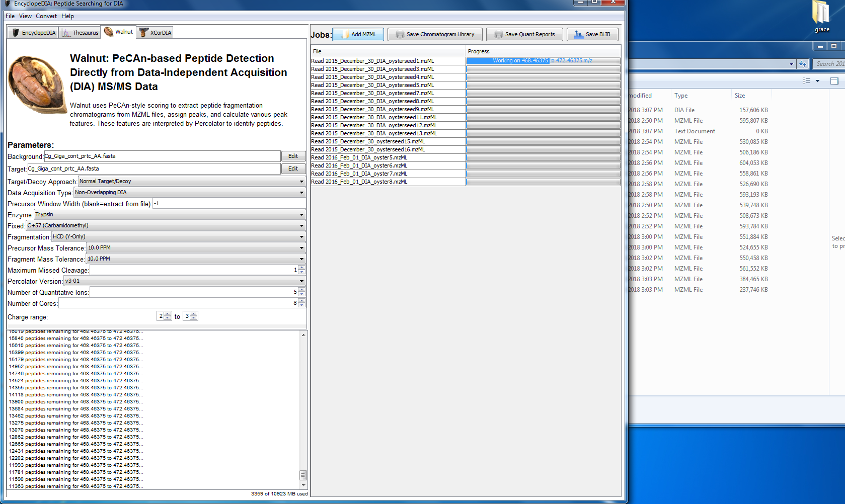The image size is (845, 504).
Task: Select job Read 2015_December_30_DIA_oysterseed3.mzML
Action: (x=388, y=69)
